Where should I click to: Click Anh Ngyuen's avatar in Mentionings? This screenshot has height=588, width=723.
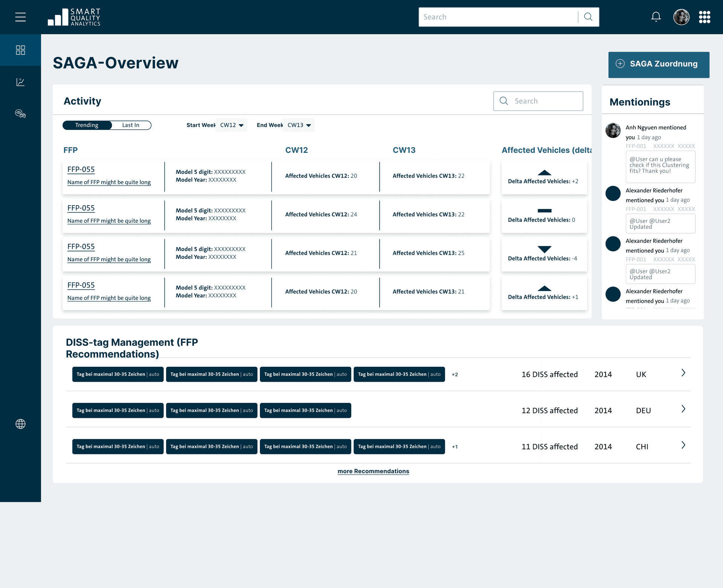click(x=613, y=131)
